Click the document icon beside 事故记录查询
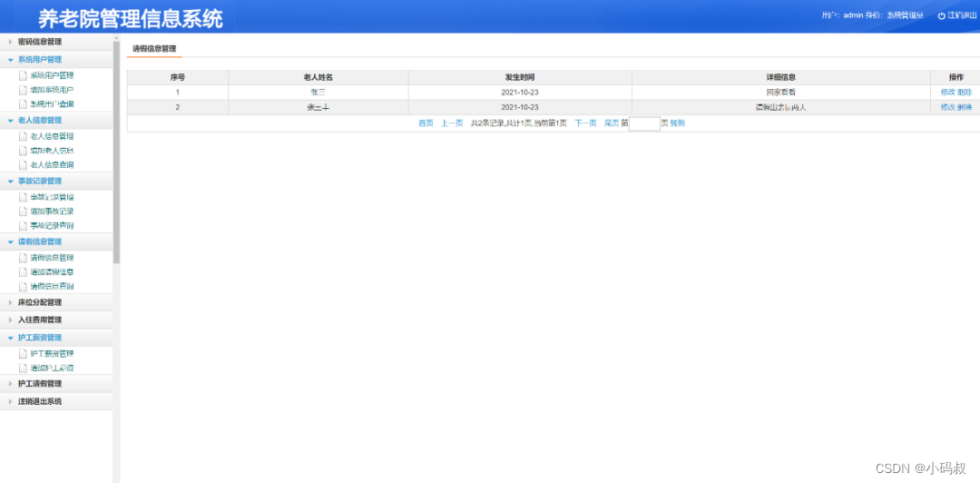 pos(24,225)
